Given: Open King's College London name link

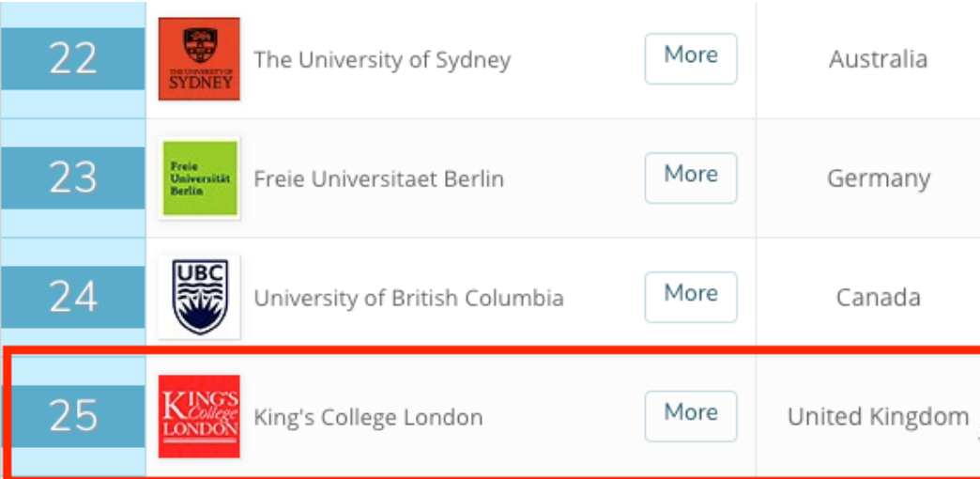Looking at the screenshot, I should tap(368, 417).
